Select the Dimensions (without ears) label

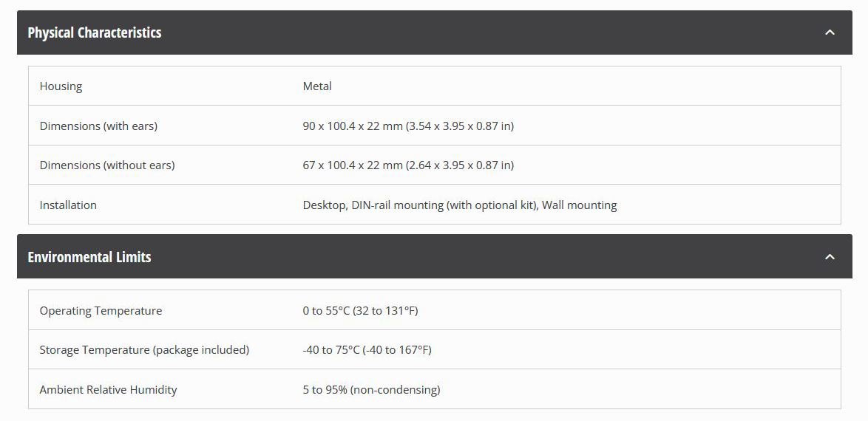pyautogui.click(x=107, y=165)
